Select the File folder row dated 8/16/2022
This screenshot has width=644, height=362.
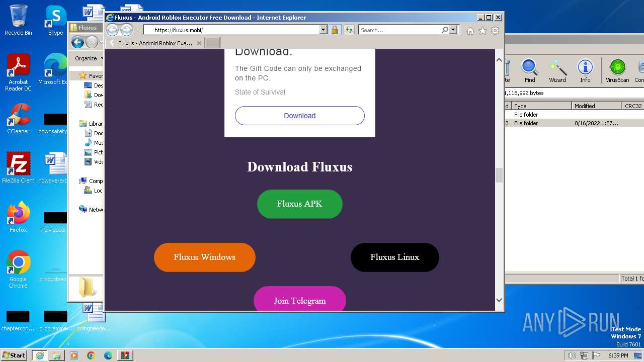[574, 123]
